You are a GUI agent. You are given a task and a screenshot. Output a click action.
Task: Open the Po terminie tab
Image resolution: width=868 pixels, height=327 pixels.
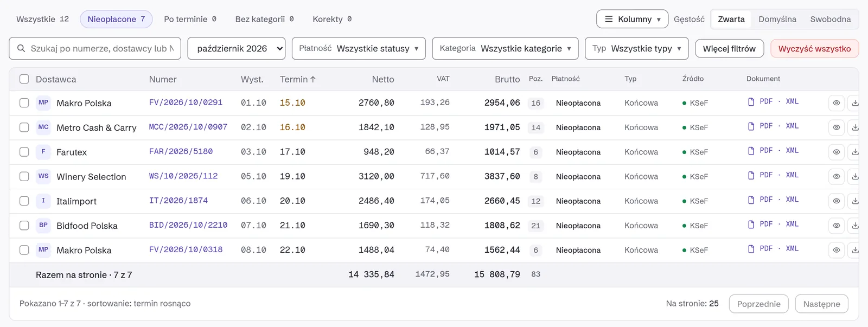(x=190, y=19)
